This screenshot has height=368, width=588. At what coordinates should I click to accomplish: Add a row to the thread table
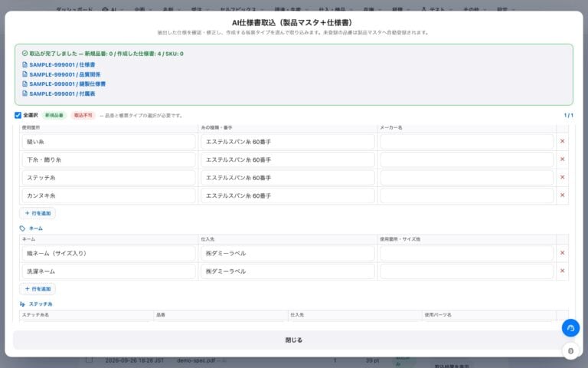pyautogui.click(x=38, y=213)
